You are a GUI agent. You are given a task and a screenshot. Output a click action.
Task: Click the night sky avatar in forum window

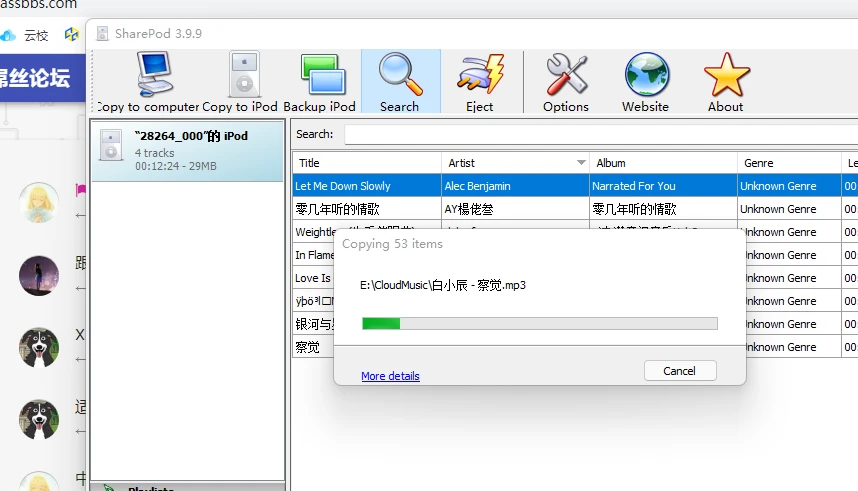point(39,275)
